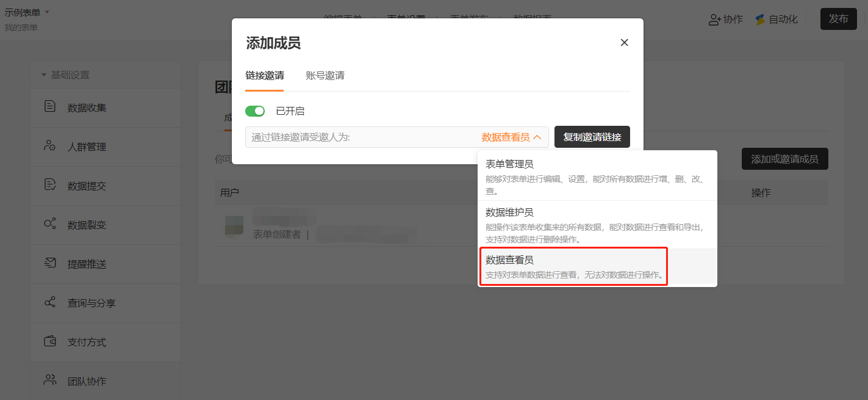Screen dimensions: 868x400
Task: Open 人群管理 settings item
Action: (106, 147)
